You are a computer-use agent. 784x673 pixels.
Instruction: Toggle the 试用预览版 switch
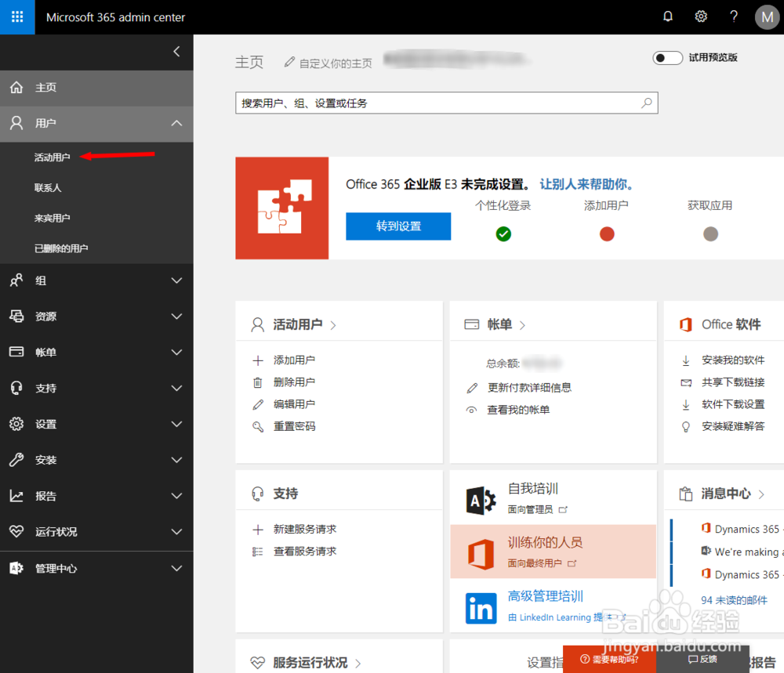667,58
